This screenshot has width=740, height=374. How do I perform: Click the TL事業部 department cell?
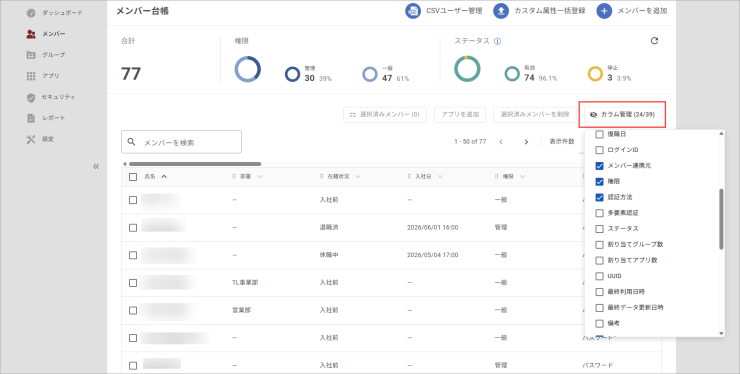coord(245,283)
